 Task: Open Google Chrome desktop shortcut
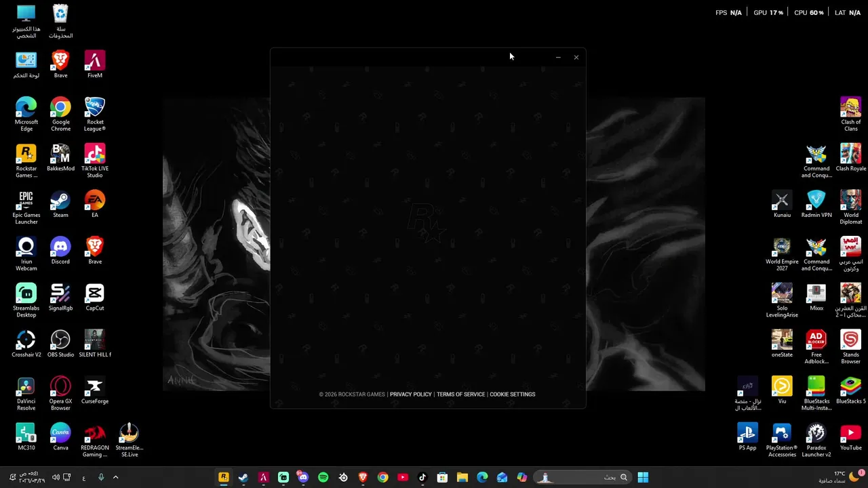tap(60, 114)
